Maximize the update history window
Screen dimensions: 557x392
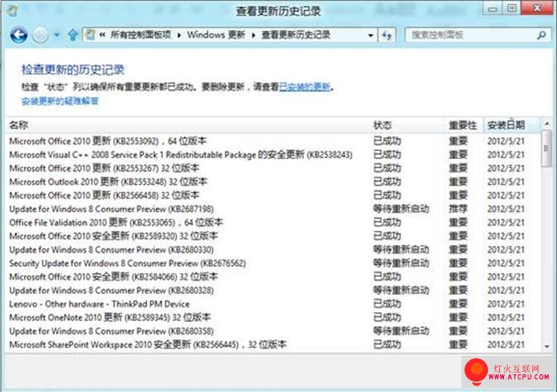pos(511,9)
